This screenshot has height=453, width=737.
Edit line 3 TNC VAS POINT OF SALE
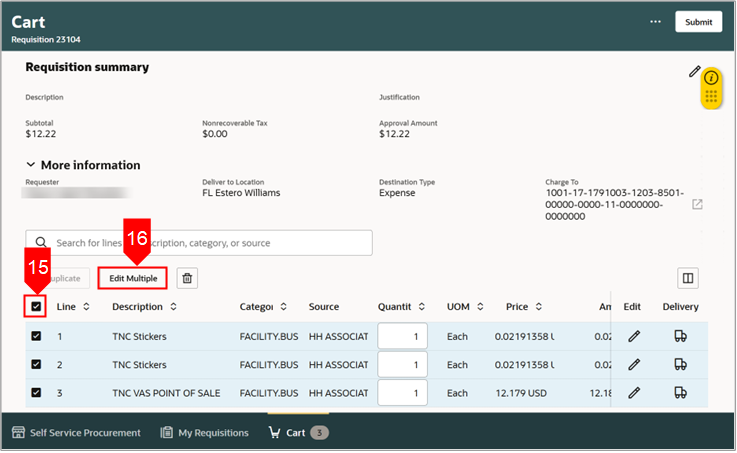click(x=634, y=393)
